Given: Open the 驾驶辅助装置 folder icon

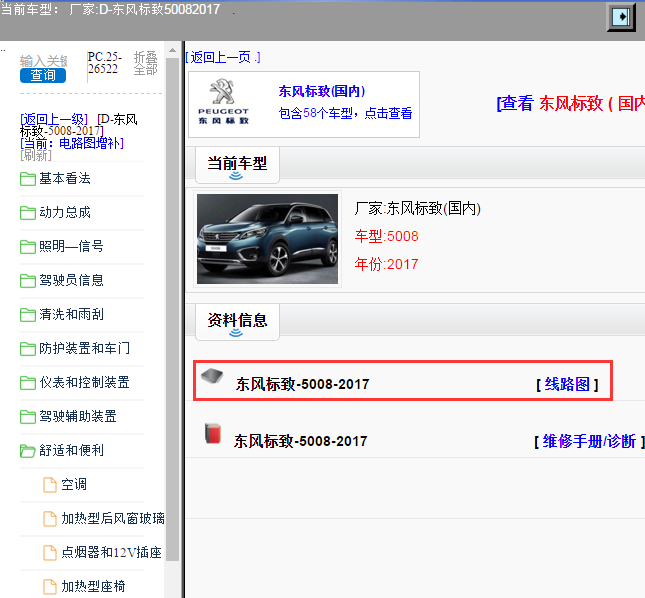Looking at the screenshot, I should (28, 417).
